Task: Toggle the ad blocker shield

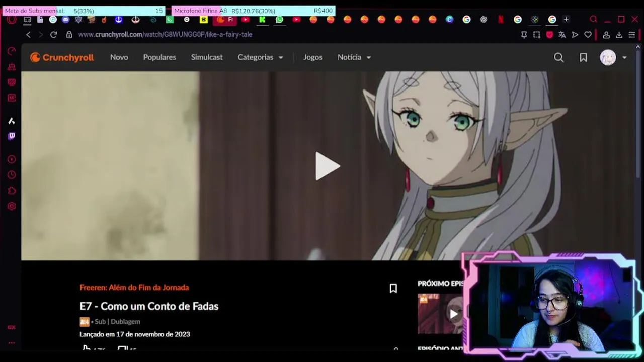Action: 549,35
